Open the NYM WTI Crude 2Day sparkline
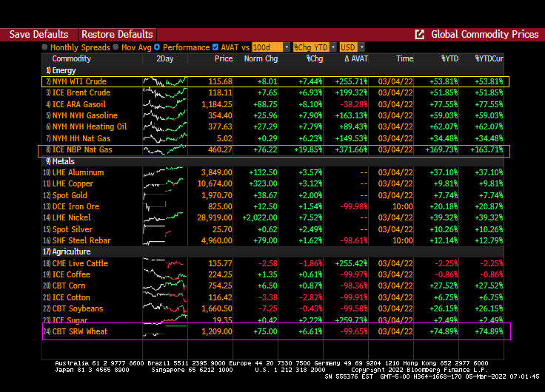This screenshot has width=545, height=392. [165, 81]
